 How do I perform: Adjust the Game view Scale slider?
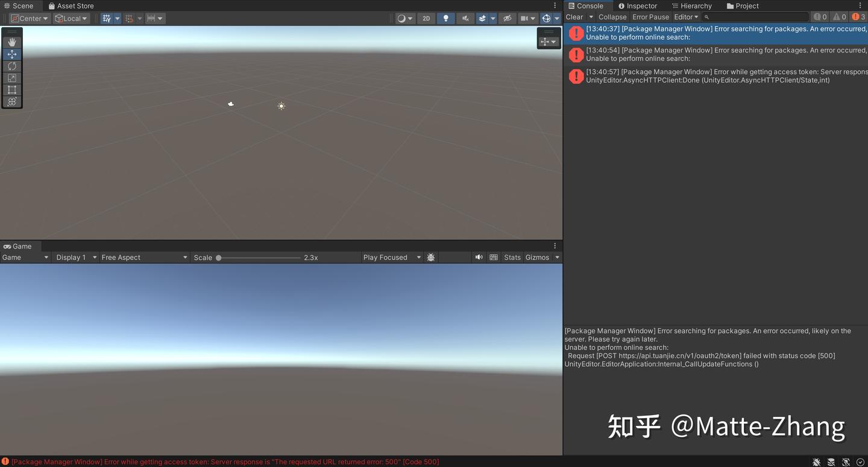point(218,257)
